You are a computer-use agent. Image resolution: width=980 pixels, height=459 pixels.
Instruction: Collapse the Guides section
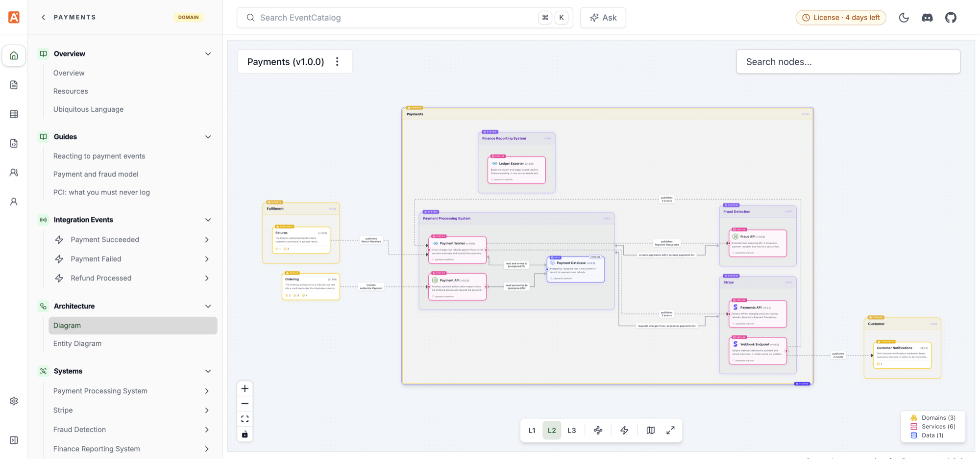[x=208, y=137]
